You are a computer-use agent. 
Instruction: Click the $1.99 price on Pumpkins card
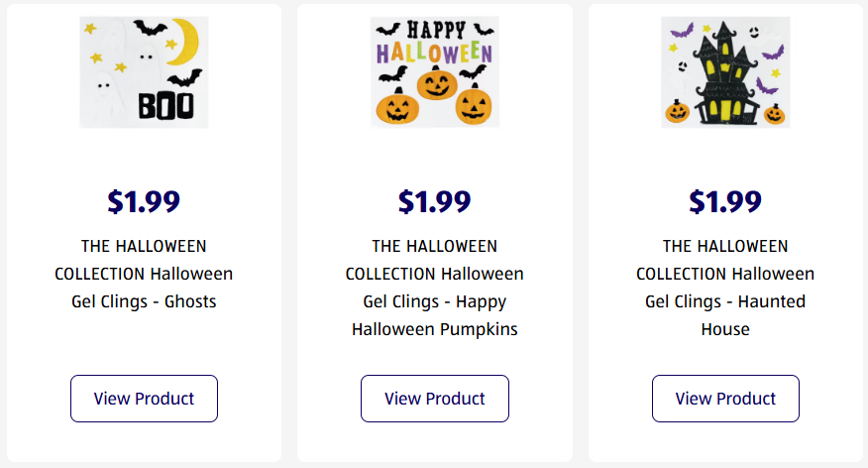coord(435,202)
